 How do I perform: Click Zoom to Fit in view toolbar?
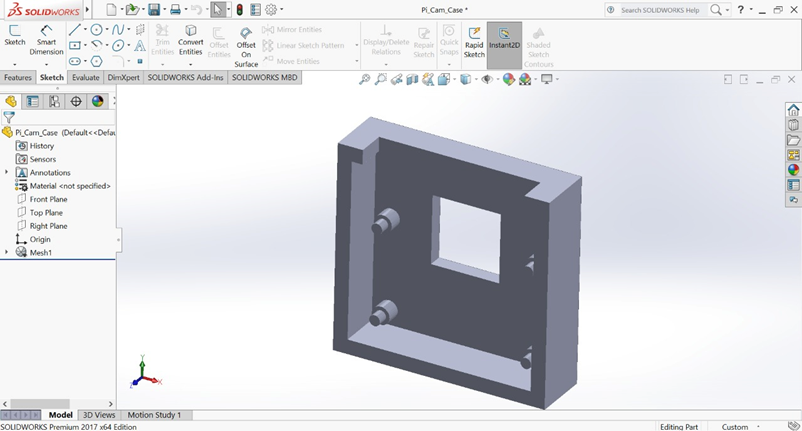pos(364,79)
